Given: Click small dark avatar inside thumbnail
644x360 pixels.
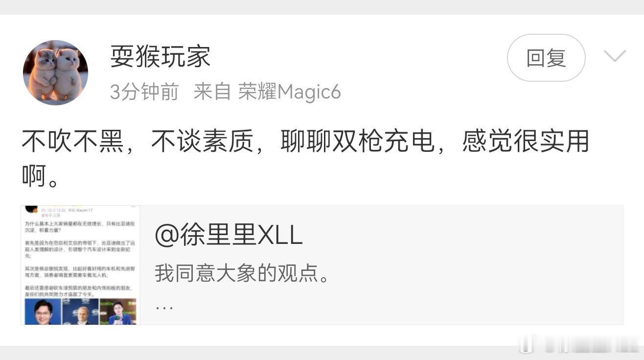Looking at the screenshot, I should tap(32, 209).
